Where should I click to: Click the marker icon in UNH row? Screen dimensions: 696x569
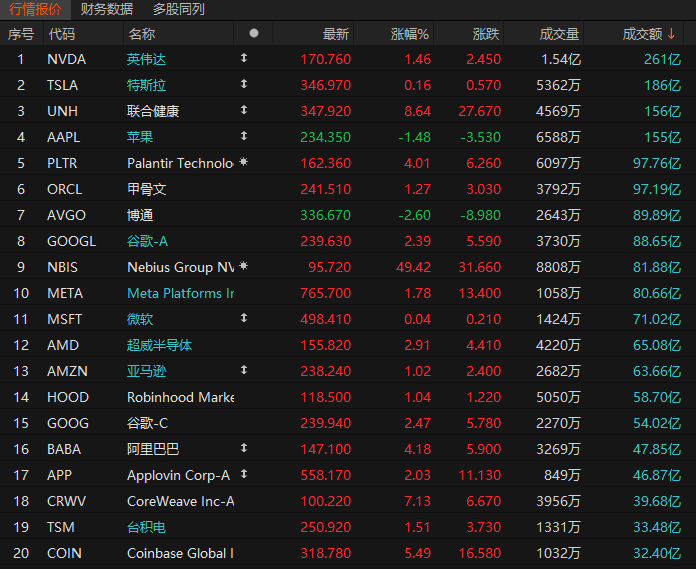pos(244,110)
